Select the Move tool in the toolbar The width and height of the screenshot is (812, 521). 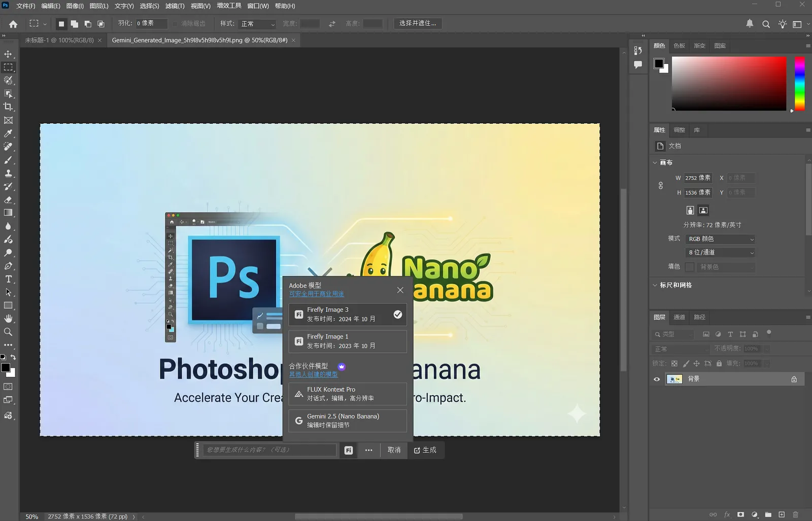point(8,54)
